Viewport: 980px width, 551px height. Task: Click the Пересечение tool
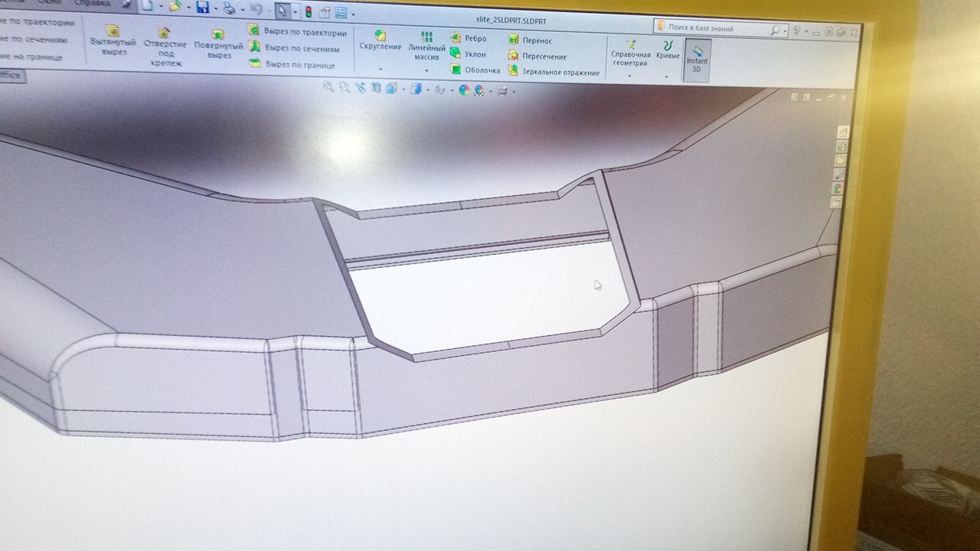click(537, 56)
